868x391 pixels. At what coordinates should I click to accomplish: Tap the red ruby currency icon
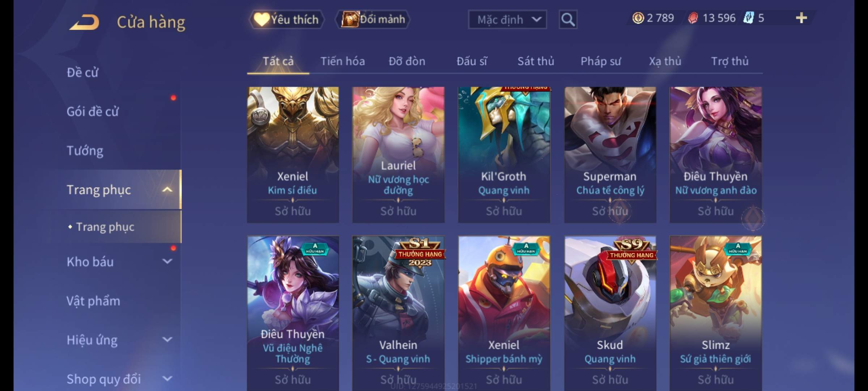(x=693, y=18)
